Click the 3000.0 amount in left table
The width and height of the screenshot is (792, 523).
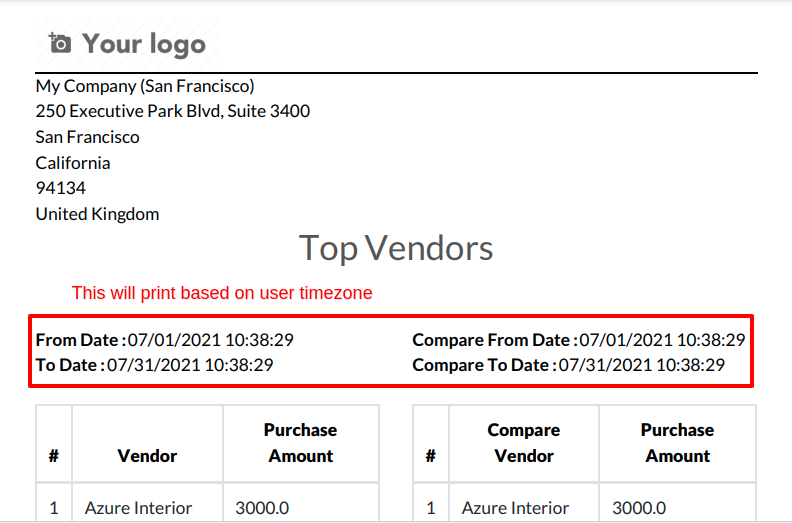262,508
